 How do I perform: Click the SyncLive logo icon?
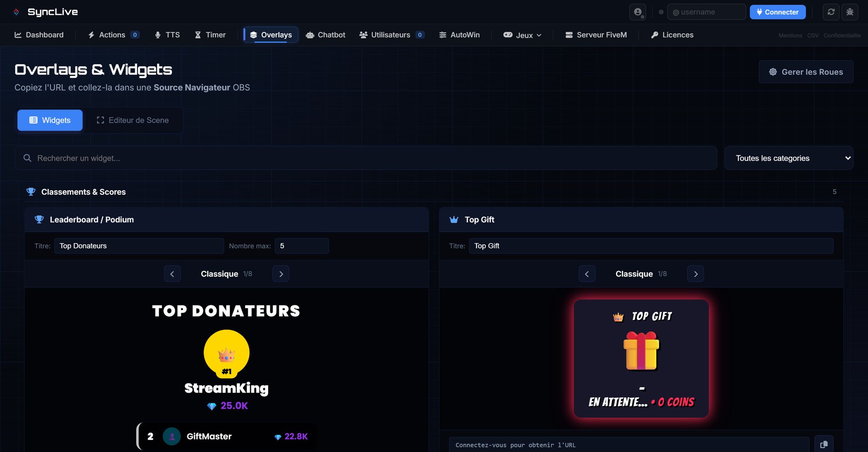coord(16,12)
